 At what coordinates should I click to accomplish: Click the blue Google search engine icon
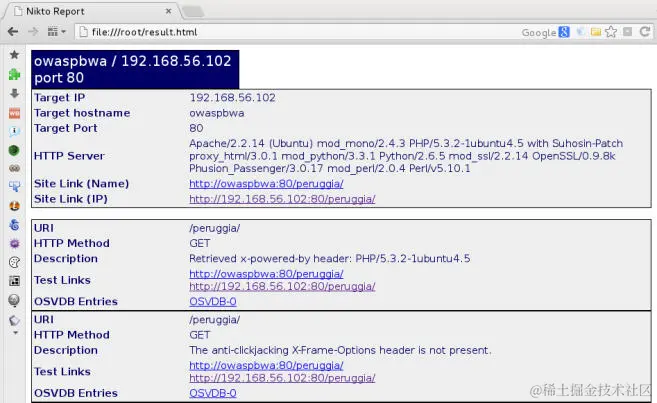click(564, 32)
